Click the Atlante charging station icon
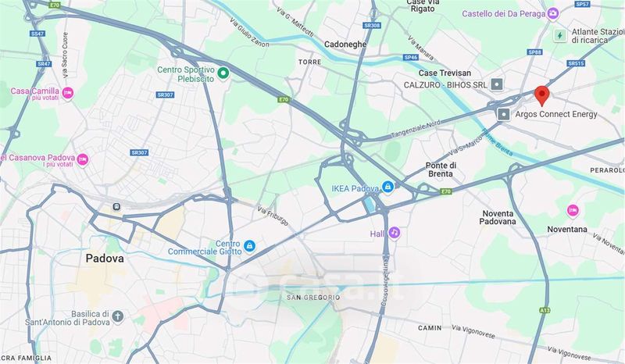 click(x=560, y=35)
